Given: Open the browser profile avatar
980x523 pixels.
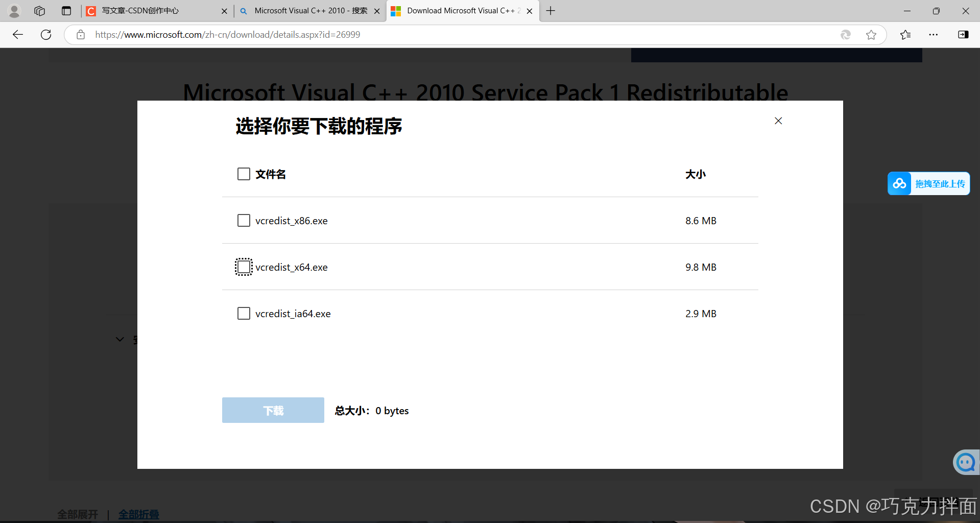Looking at the screenshot, I should tap(14, 11).
